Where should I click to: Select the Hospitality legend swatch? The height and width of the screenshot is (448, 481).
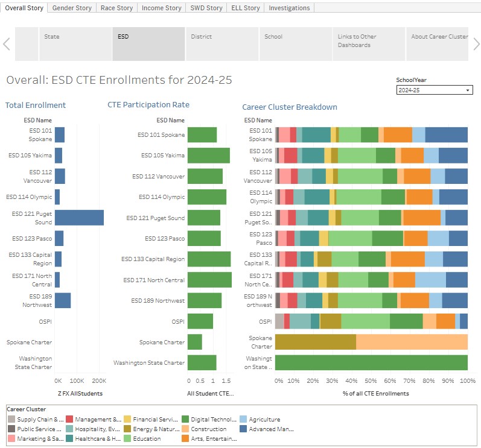pyautogui.click(x=69, y=429)
